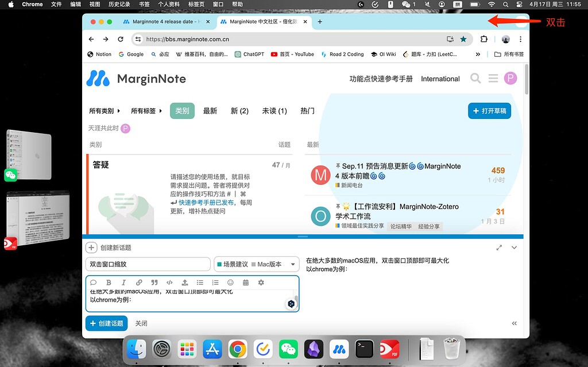Apply italic formatting from the composer toolbar
The image size is (588, 367).
[x=123, y=283]
